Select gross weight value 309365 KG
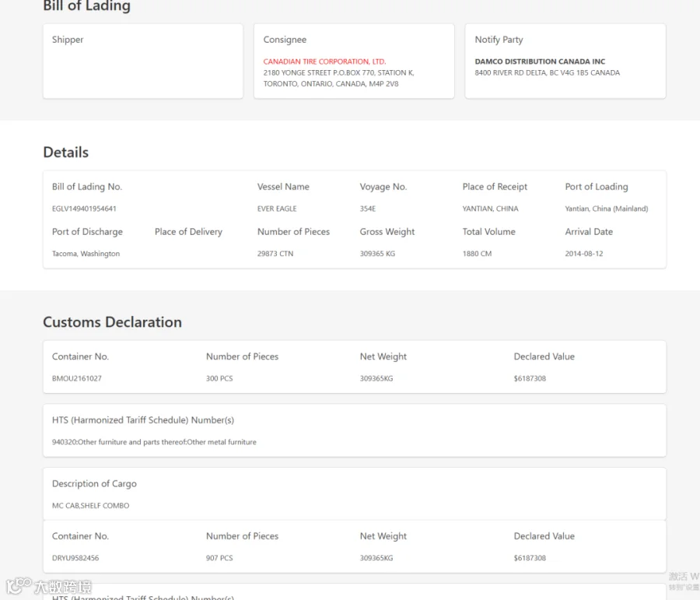700x600 pixels. 377,254
